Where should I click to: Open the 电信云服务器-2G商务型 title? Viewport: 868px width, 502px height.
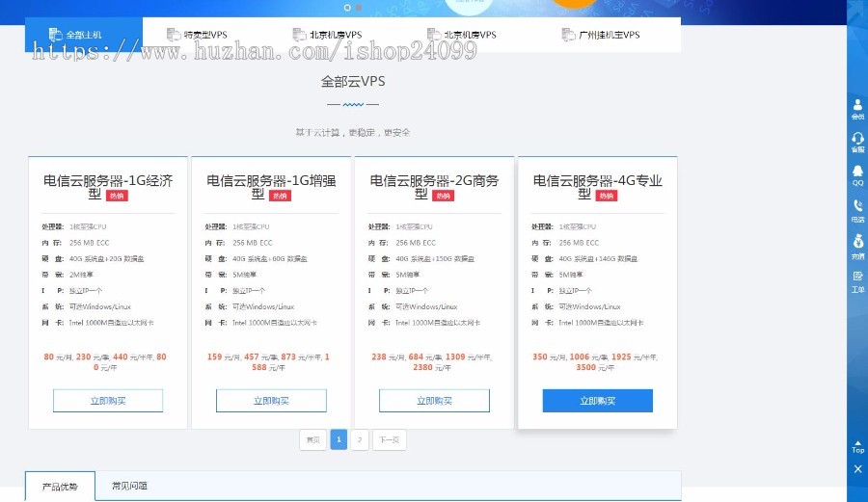(435, 187)
